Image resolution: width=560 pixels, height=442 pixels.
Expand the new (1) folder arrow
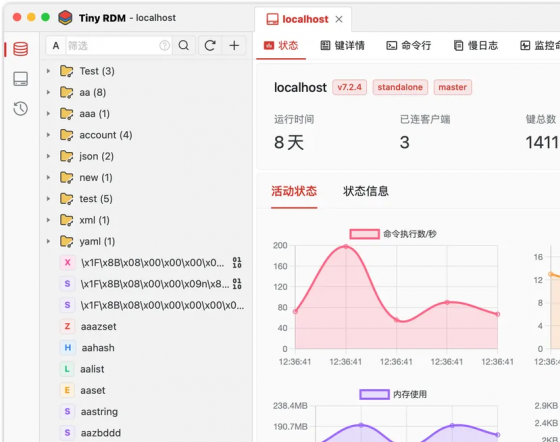pos(49,177)
